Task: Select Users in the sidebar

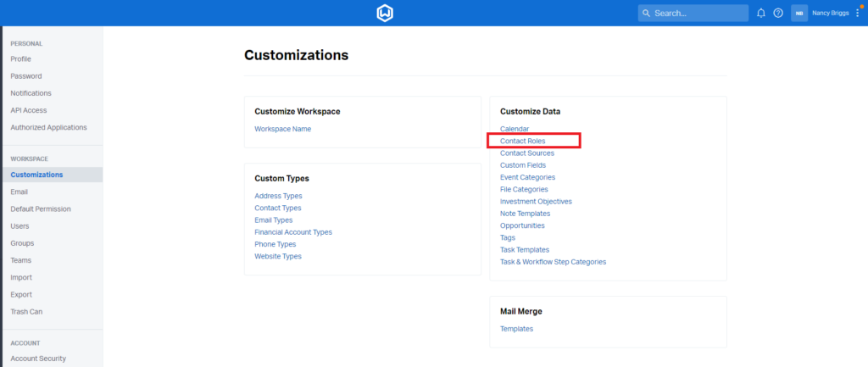Action: tap(20, 226)
